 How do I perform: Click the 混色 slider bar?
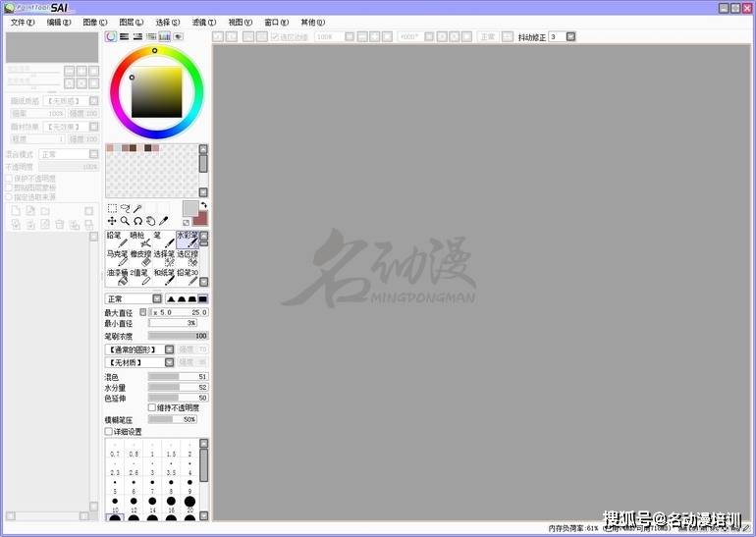[178, 376]
